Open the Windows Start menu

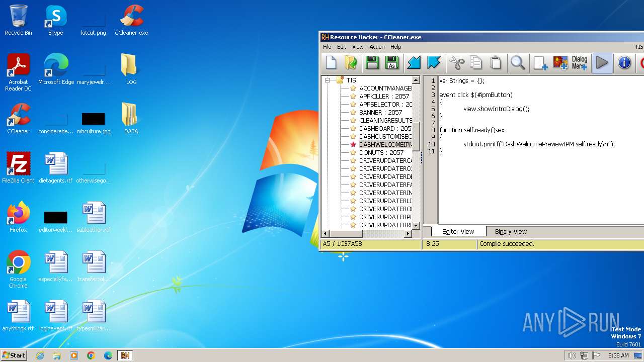(x=14, y=355)
